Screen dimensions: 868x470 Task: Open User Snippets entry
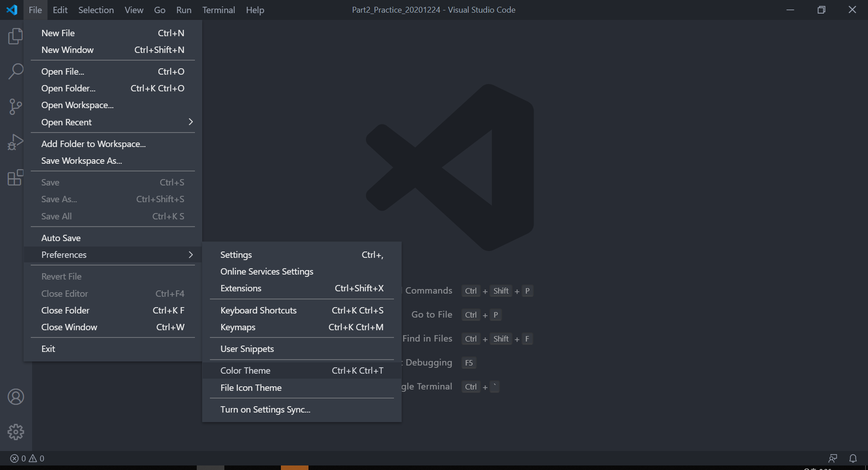tap(302, 349)
